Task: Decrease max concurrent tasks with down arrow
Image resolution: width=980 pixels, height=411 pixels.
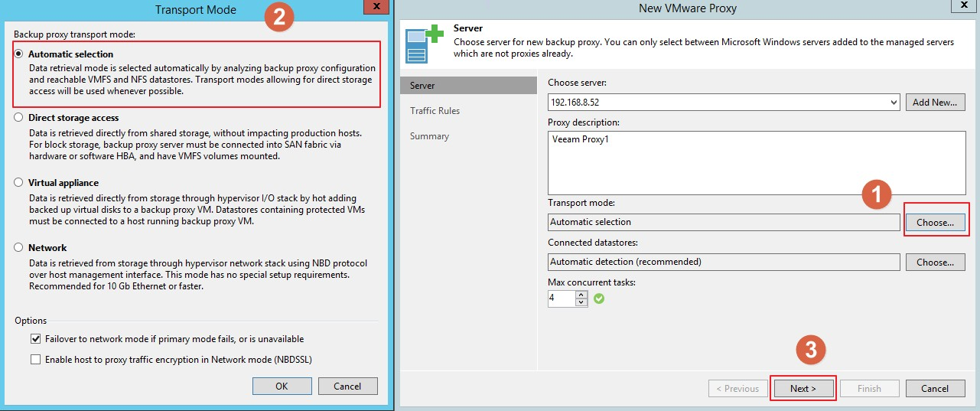Action: 581,302
